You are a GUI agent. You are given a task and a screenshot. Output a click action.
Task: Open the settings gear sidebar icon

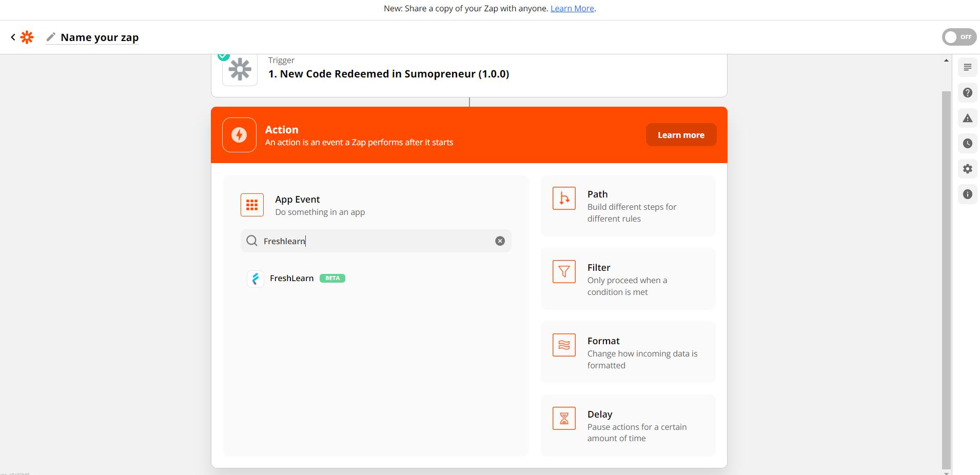[x=968, y=169]
